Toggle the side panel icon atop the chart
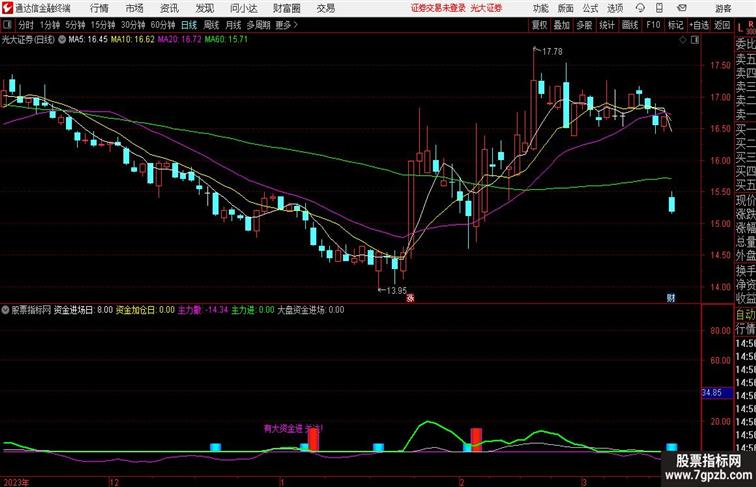Screen dimensions: 756x487 point(695,40)
